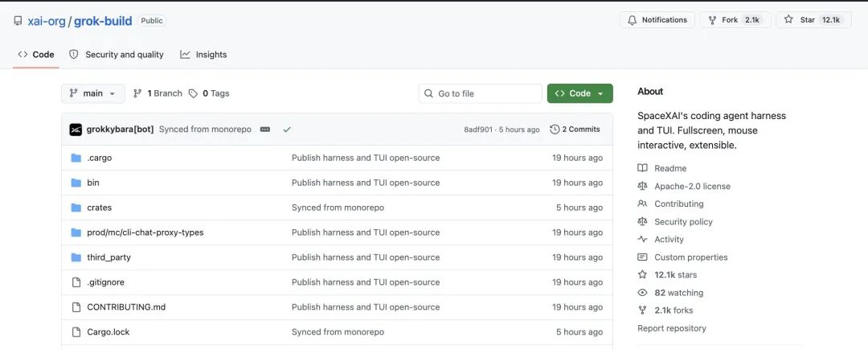The image size is (868, 350).
Task: Click the crates folder icon
Action: (76, 208)
